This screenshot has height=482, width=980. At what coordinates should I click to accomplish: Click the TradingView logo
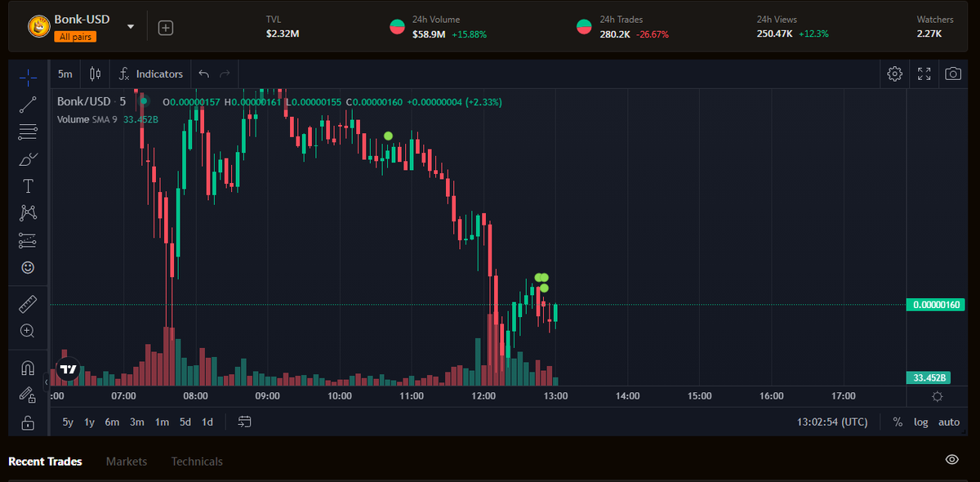[x=69, y=369]
